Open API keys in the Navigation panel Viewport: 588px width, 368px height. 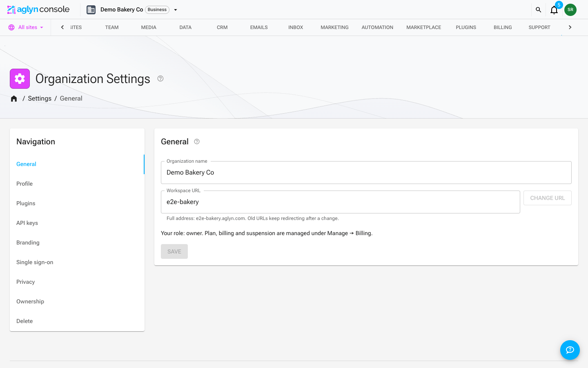coord(77,223)
